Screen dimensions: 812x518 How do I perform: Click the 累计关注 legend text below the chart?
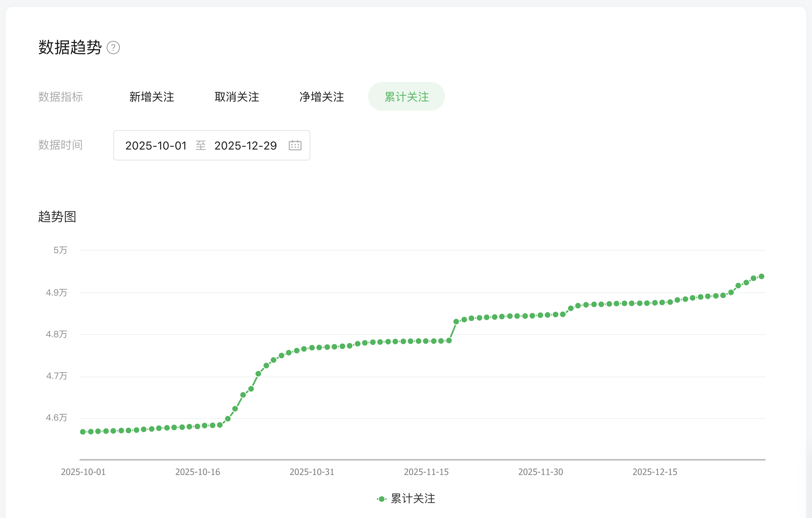[413, 499]
